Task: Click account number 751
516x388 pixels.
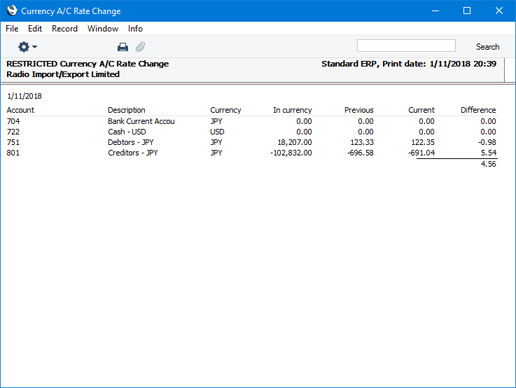Action: [x=13, y=142]
